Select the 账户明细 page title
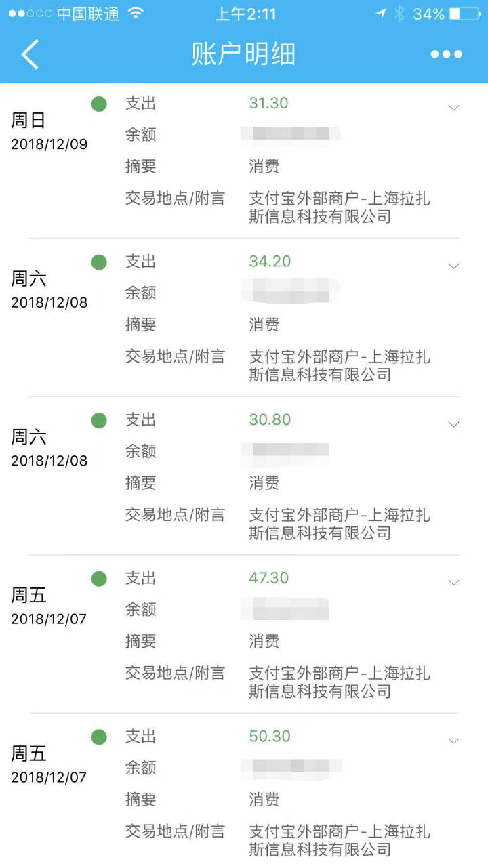The width and height of the screenshot is (488, 868). click(243, 54)
